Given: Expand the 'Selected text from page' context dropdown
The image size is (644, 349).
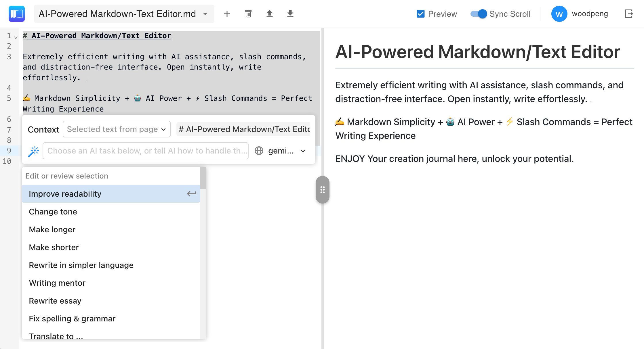Looking at the screenshot, I should pos(116,129).
